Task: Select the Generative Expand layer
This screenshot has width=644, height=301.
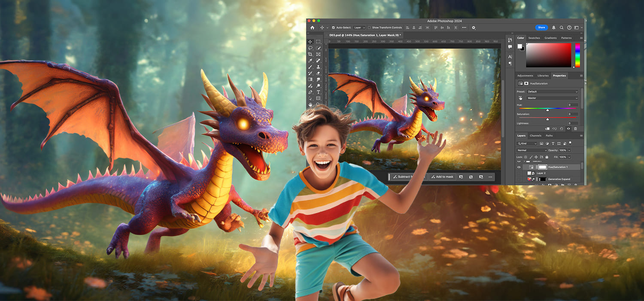Action: coord(559,179)
